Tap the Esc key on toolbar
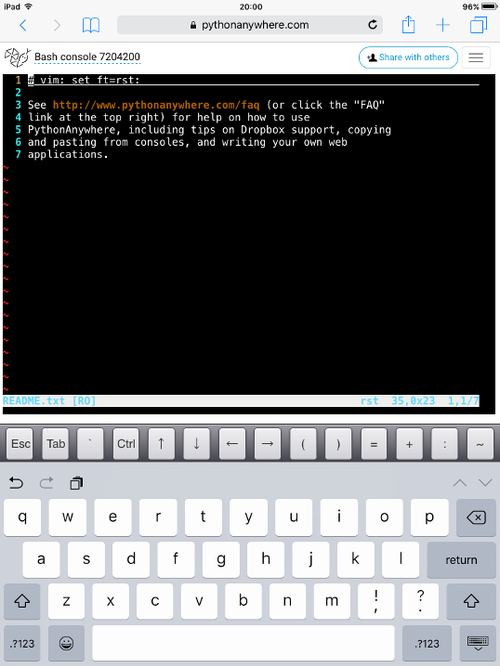This screenshot has height=666, width=500. [x=20, y=444]
